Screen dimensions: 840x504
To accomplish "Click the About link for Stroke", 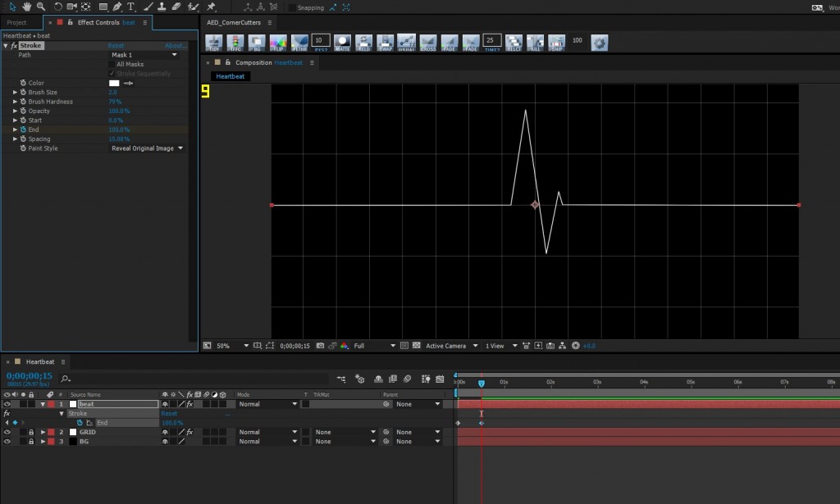I will pyautogui.click(x=176, y=46).
